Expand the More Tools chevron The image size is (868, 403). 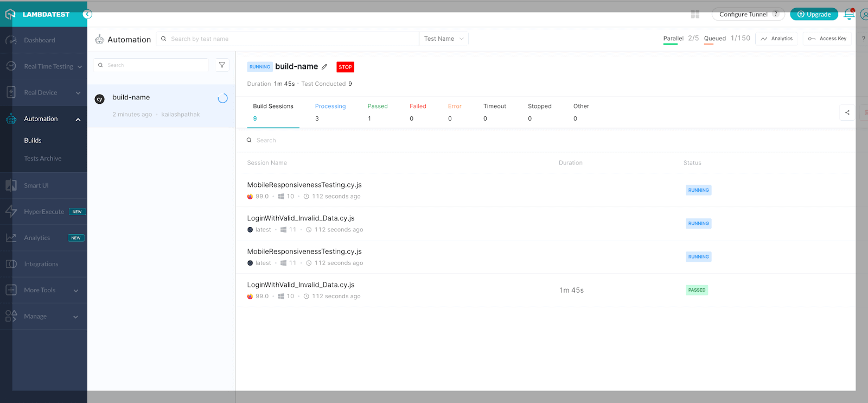[76, 291]
